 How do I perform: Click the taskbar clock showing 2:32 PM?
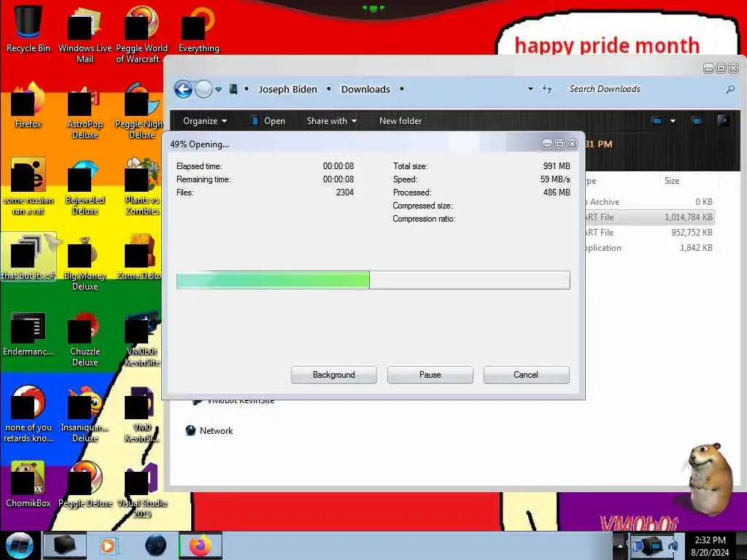click(710, 545)
